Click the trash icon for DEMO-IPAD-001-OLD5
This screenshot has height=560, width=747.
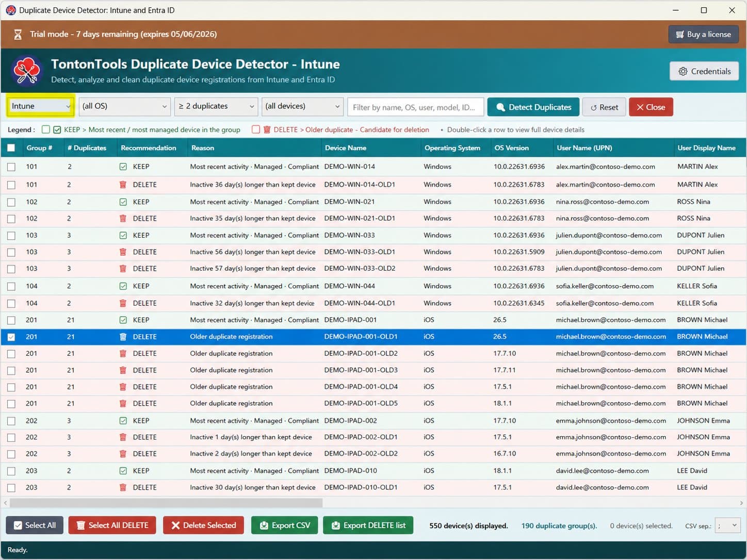click(x=123, y=403)
